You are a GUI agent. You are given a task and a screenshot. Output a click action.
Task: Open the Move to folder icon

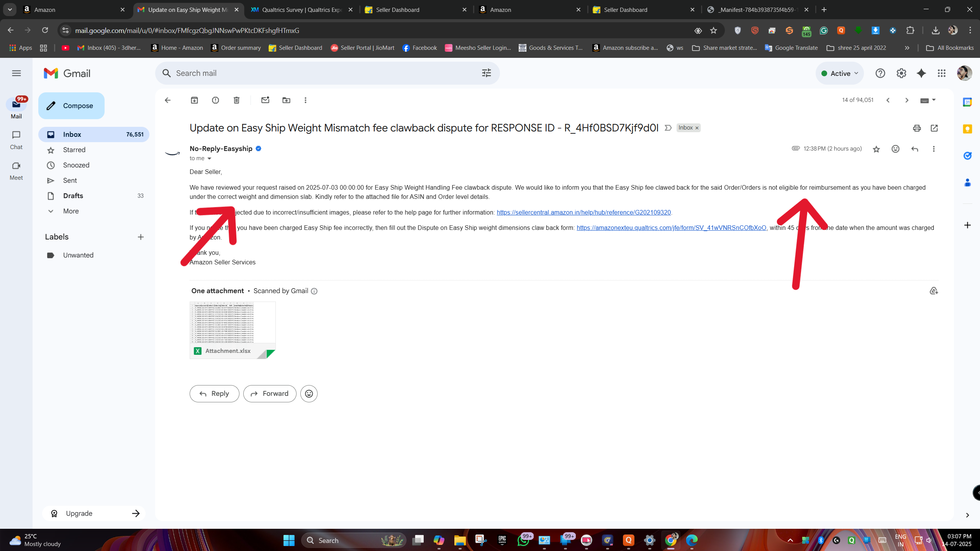click(286, 100)
